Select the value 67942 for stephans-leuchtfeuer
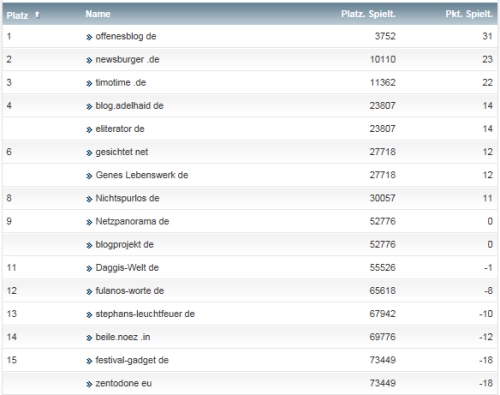This screenshot has width=500, height=395. pyautogui.click(x=382, y=314)
